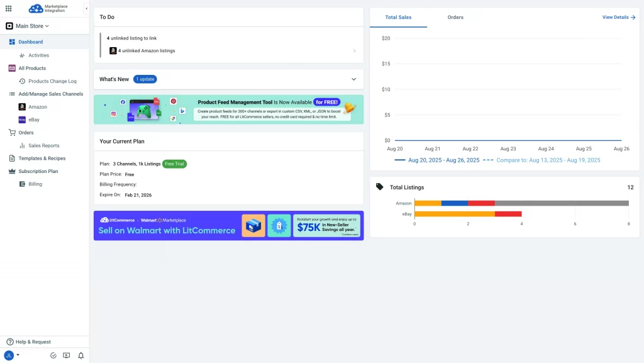Image resolution: width=644 pixels, height=363 pixels.
Task: Open Products Change Log
Action: click(52, 81)
